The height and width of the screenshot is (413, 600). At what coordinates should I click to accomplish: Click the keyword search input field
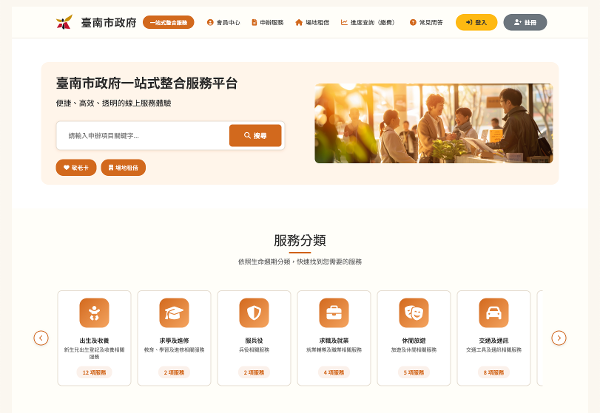pos(142,135)
